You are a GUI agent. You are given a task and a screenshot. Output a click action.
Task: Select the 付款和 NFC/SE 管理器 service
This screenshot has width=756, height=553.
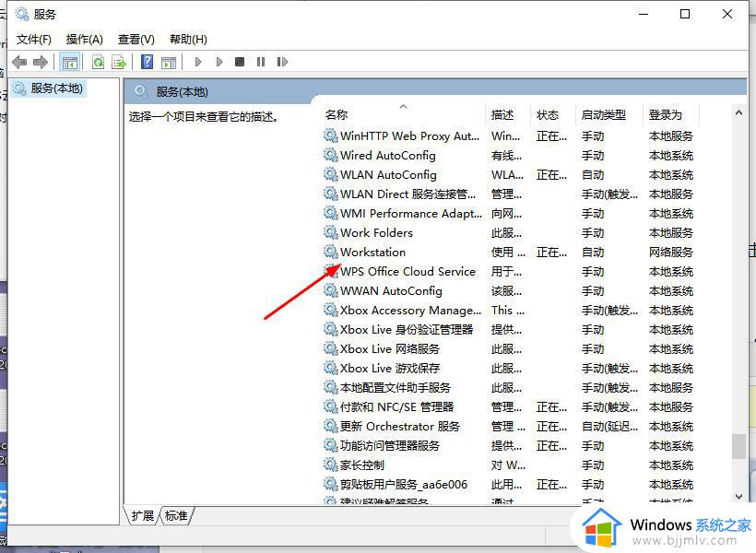pyautogui.click(x=508, y=406)
